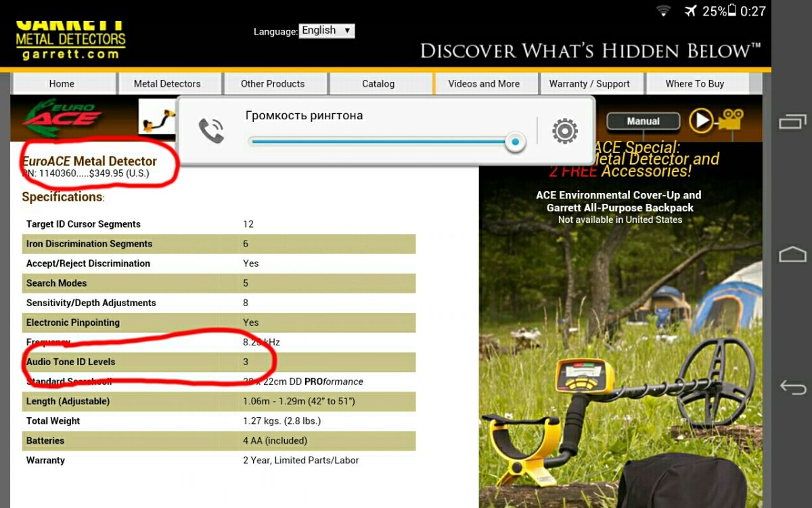Open the Other Products menu
The height and width of the screenshot is (508, 812).
coord(273,84)
